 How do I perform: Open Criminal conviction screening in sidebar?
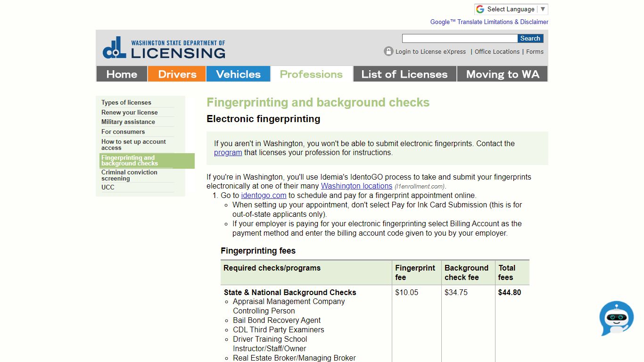point(129,175)
